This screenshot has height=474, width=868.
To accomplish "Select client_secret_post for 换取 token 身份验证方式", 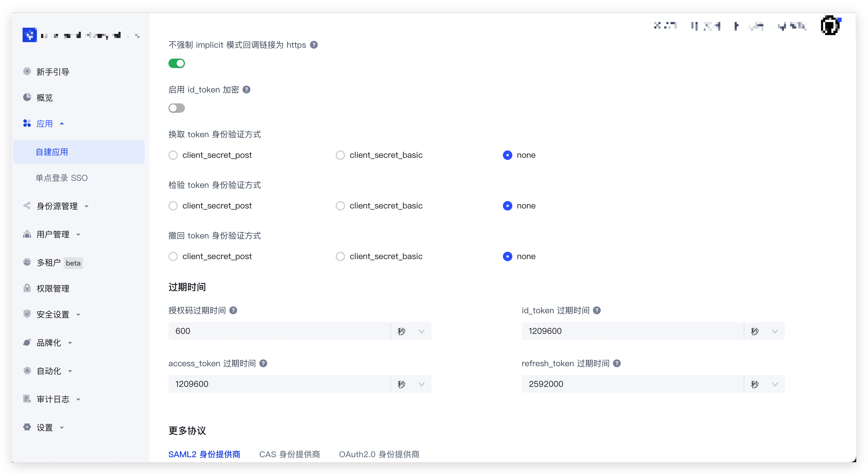I will [x=173, y=155].
